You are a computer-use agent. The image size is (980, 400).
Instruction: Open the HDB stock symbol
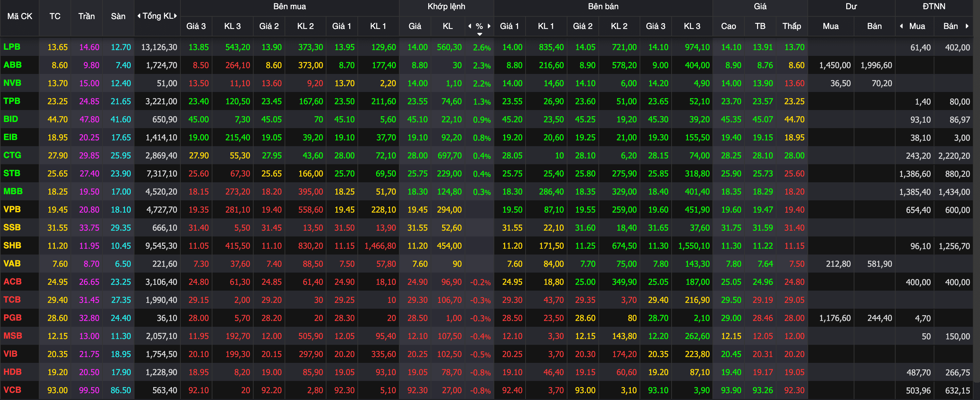pos(13,372)
